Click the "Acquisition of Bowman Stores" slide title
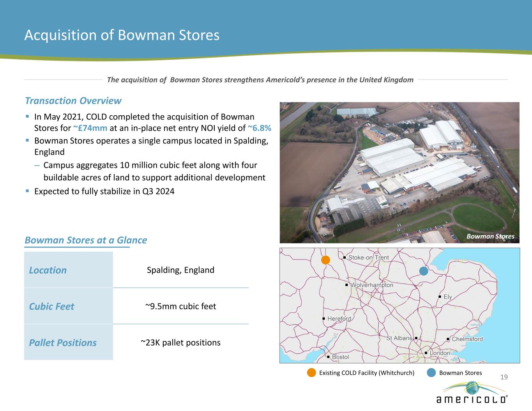532x411 pixels. (x=122, y=35)
